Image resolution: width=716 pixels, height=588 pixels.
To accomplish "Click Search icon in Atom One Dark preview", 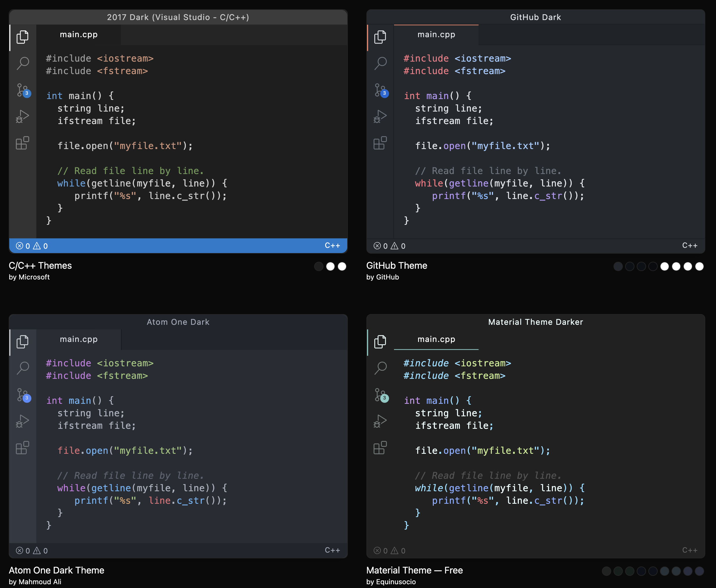I will click(x=23, y=368).
